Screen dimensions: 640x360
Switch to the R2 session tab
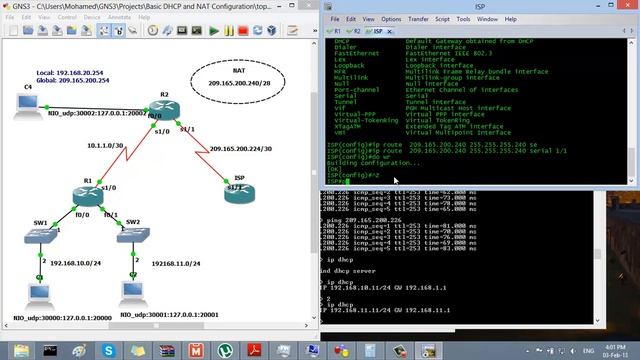[353, 31]
